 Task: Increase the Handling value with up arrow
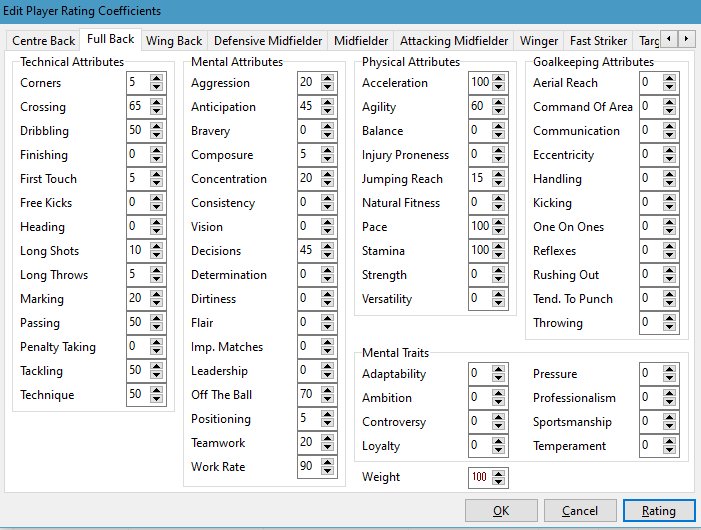pyautogui.click(x=669, y=174)
